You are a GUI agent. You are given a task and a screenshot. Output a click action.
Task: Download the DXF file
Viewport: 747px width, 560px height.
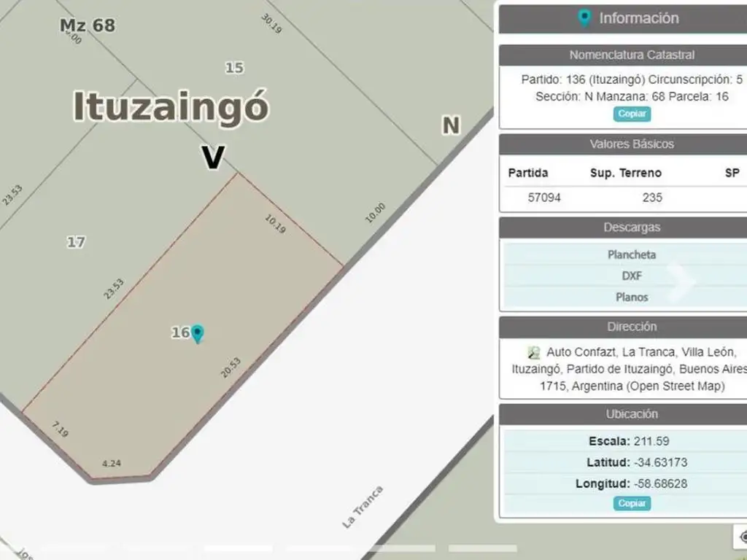tap(631, 276)
